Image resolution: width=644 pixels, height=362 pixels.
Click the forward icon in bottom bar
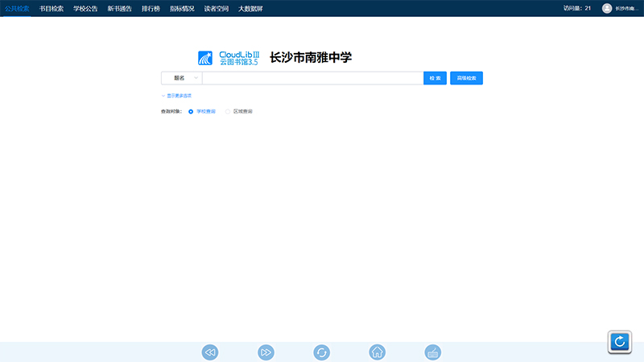click(x=266, y=352)
